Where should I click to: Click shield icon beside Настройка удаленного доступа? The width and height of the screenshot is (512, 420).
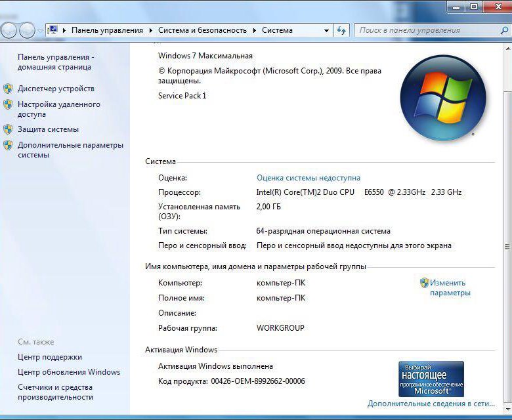(x=8, y=104)
